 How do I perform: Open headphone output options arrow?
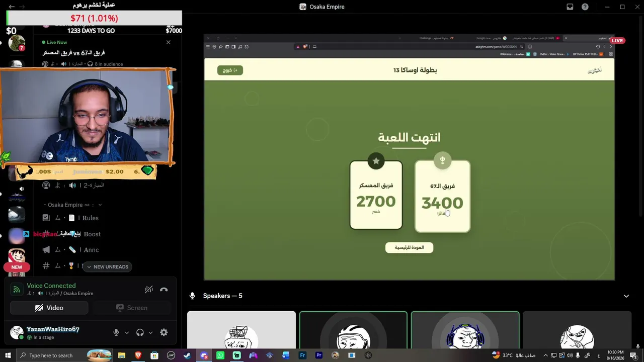point(150,332)
